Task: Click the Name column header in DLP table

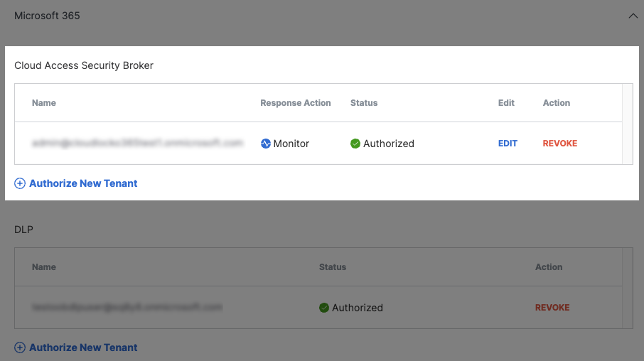Action: [44, 267]
